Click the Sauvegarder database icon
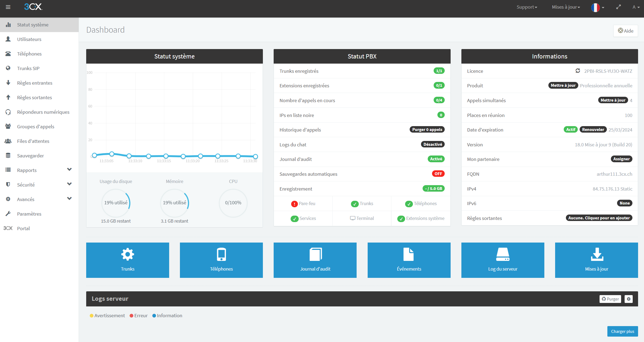The width and height of the screenshot is (644, 342). (x=8, y=156)
